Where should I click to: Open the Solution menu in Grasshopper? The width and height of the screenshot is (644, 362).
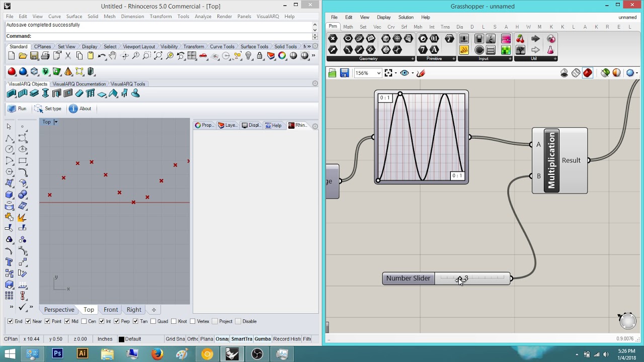[x=406, y=17]
